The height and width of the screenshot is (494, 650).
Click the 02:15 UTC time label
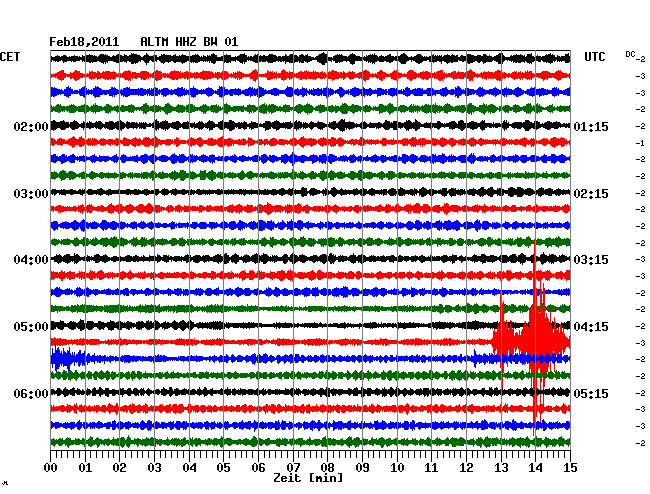click(591, 194)
